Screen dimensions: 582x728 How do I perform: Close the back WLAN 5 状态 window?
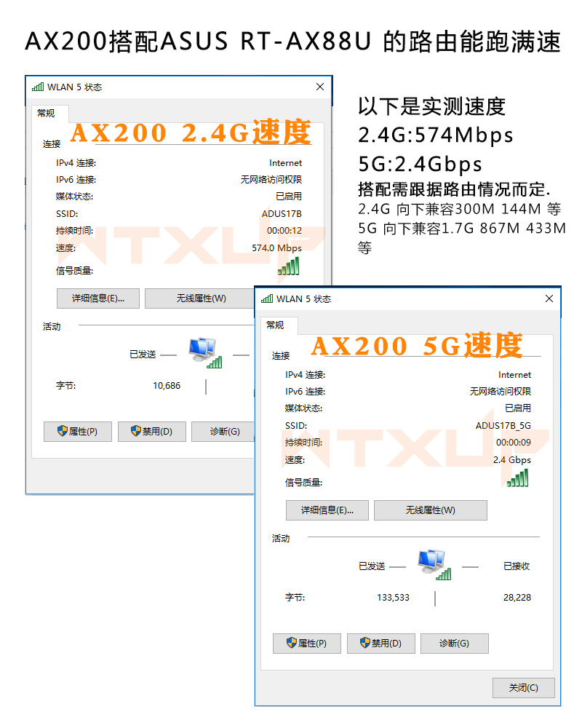pos(320,87)
